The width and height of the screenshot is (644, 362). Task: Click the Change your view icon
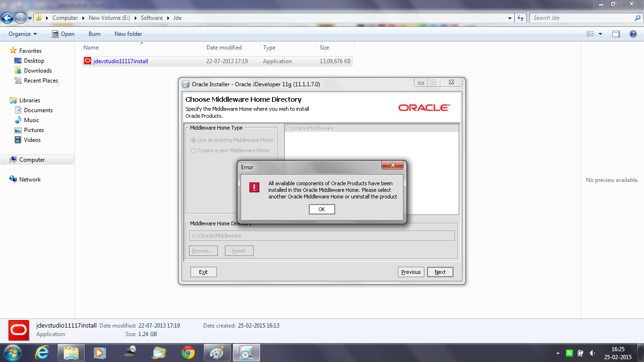coord(590,34)
